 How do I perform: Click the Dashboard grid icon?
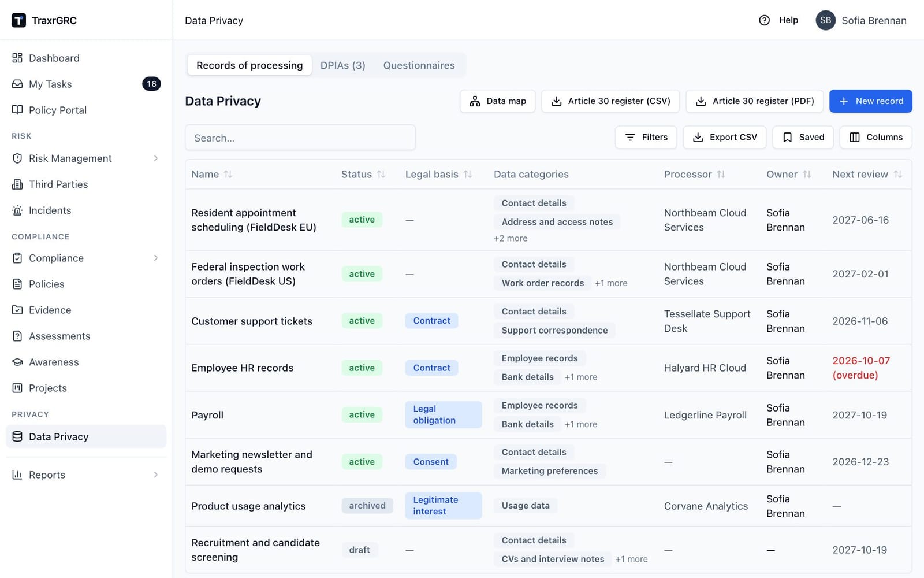coord(17,58)
